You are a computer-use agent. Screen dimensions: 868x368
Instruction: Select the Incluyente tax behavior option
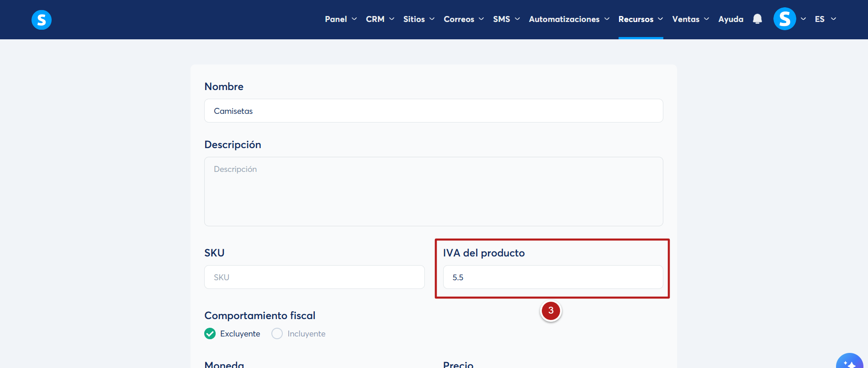pos(298,334)
